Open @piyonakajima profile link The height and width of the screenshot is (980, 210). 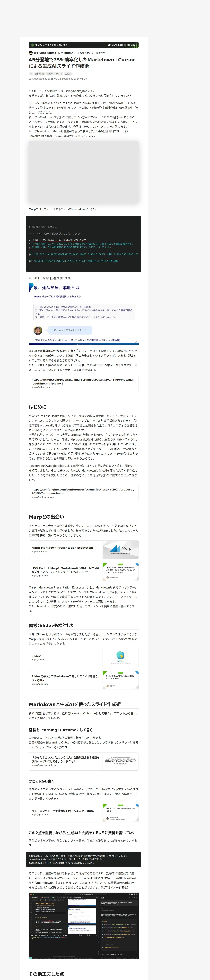(x=45, y=53)
